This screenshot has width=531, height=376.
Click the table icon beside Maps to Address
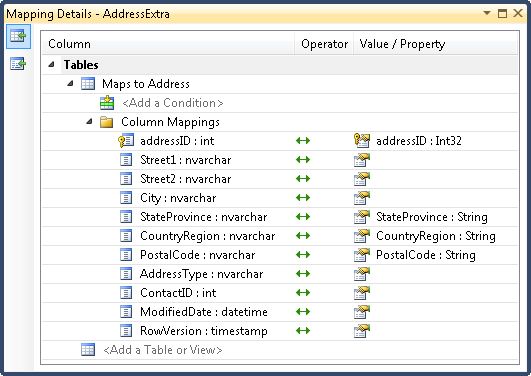point(88,84)
